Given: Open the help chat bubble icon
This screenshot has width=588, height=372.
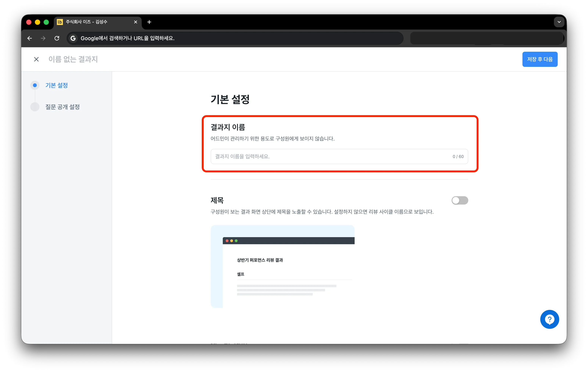Looking at the screenshot, I should pos(549,319).
